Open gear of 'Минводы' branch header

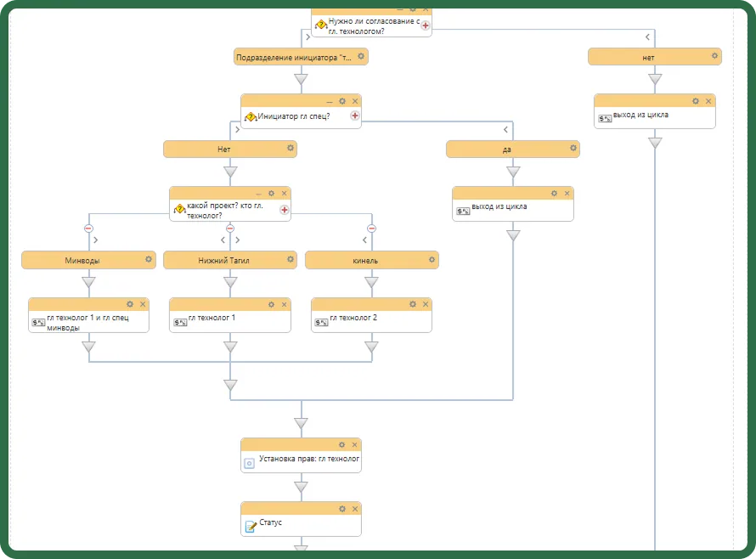pyautogui.click(x=149, y=259)
